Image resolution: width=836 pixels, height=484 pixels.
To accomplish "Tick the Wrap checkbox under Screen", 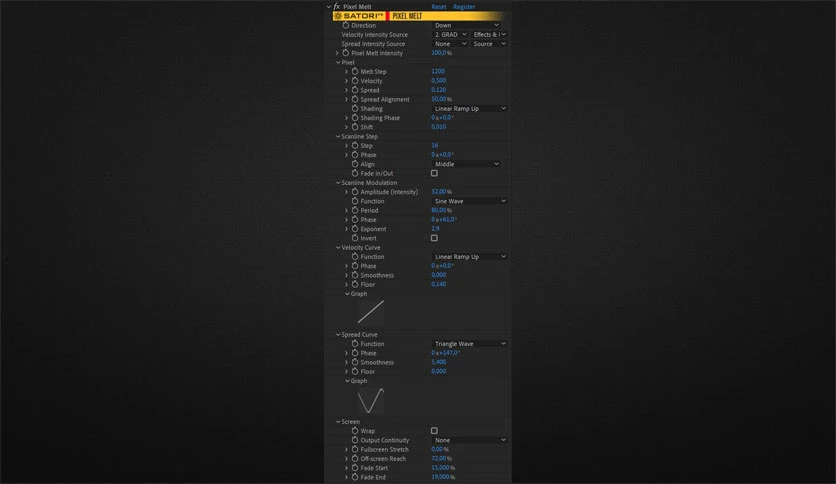I will pos(435,431).
